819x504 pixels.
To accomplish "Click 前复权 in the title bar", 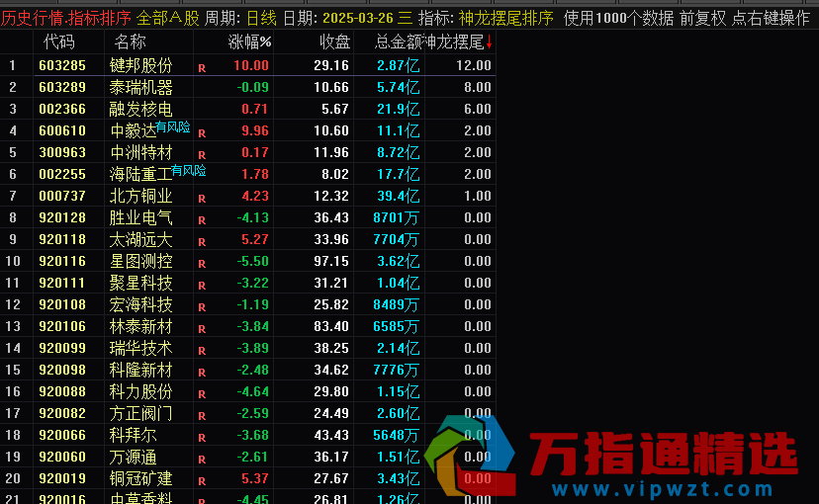I will (703, 19).
